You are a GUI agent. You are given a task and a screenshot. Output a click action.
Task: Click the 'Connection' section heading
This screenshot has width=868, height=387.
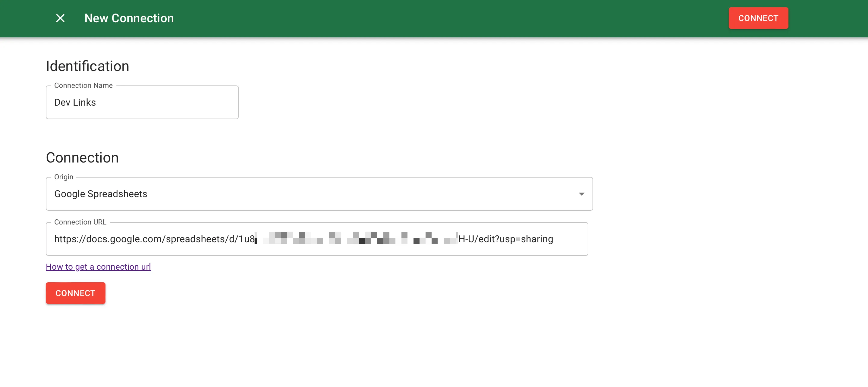pyautogui.click(x=82, y=157)
